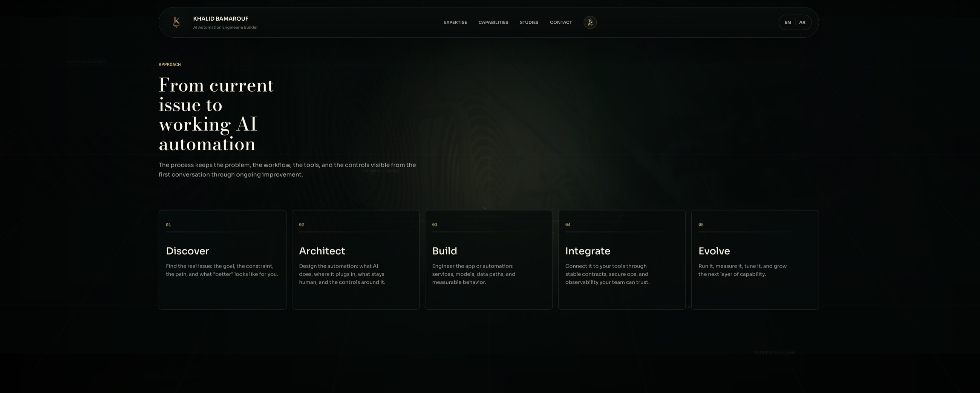Open the Capabilities nav link
The width and height of the screenshot is (980, 393).
493,23
